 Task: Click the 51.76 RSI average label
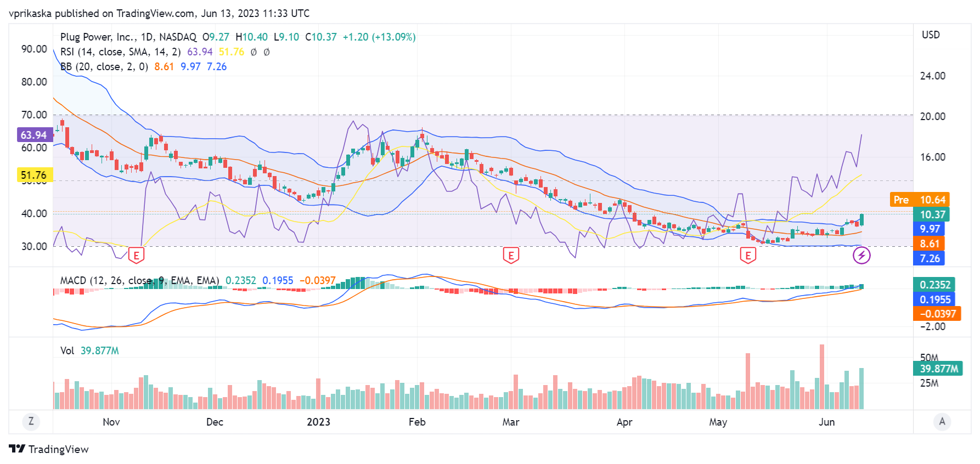click(34, 175)
